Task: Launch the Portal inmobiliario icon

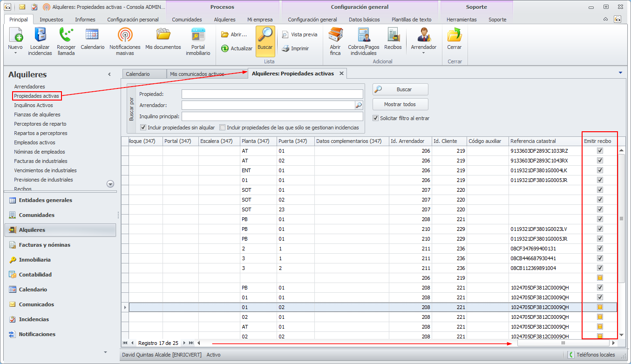Action: click(x=198, y=35)
